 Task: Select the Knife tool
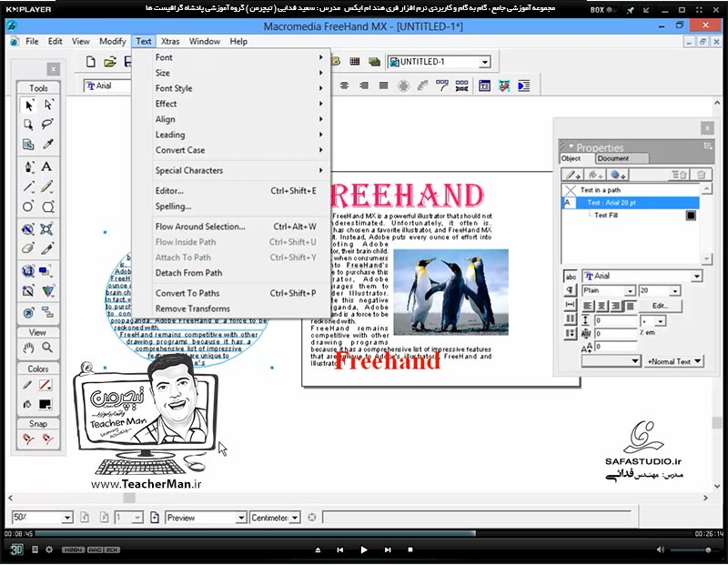(47, 248)
